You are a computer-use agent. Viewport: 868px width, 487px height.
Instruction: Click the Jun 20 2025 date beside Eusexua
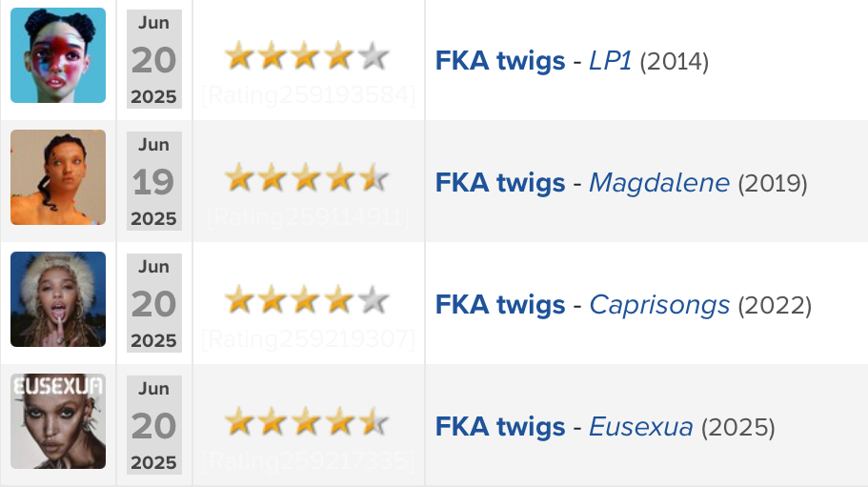tap(154, 425)
